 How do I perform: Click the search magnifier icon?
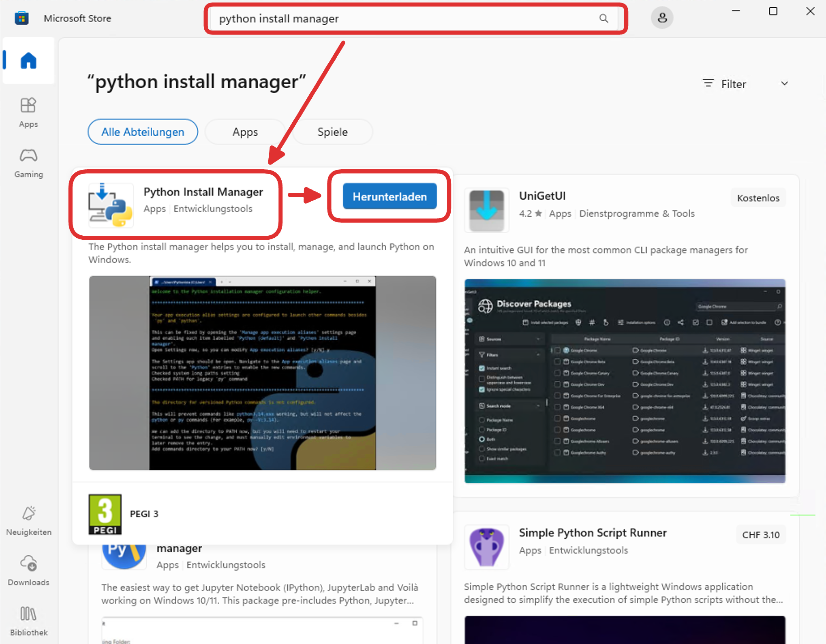603,19
